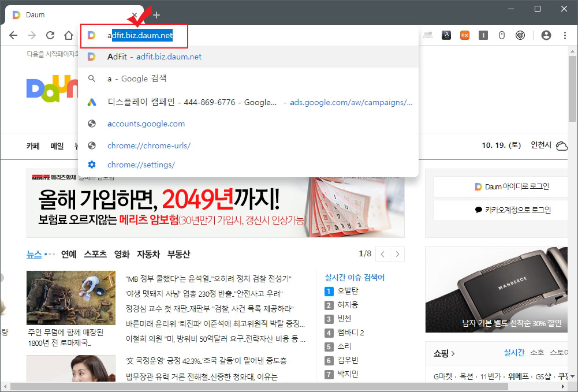The height and width of the screenshot is (392, 578).
Task: Click the gray 'I' extension icon
Action: tap(483, 35)
